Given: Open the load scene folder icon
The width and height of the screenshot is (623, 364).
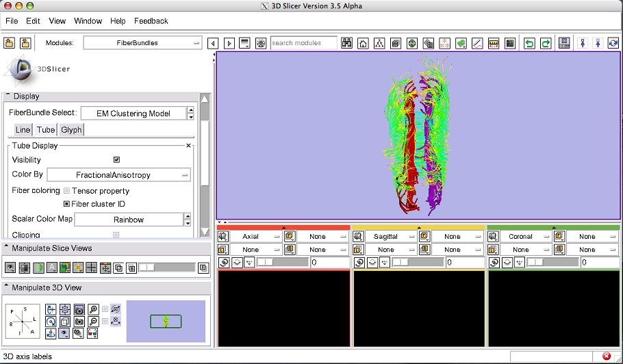Looking at the screenshot, I should (x=10, y=43).
